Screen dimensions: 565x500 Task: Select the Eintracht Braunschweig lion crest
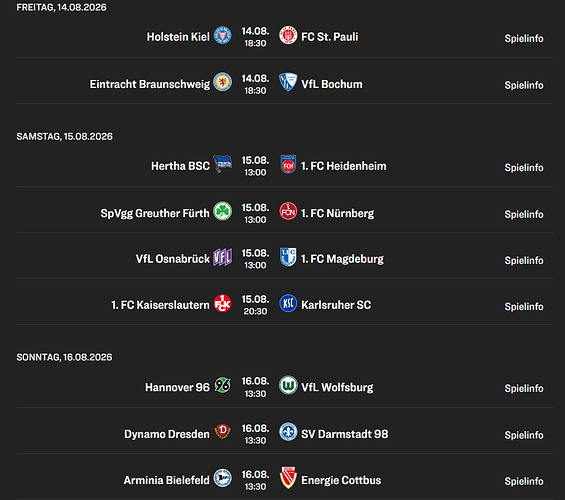pos(222,82)
